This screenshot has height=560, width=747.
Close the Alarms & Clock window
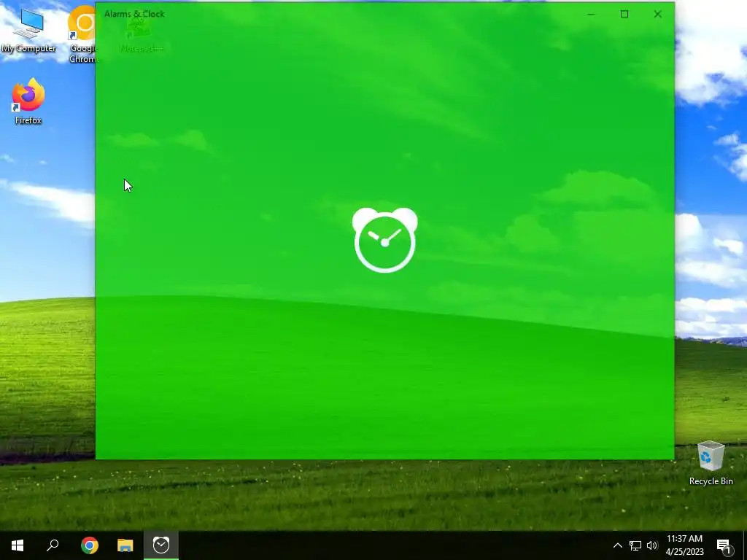click(x=657, y=15)
